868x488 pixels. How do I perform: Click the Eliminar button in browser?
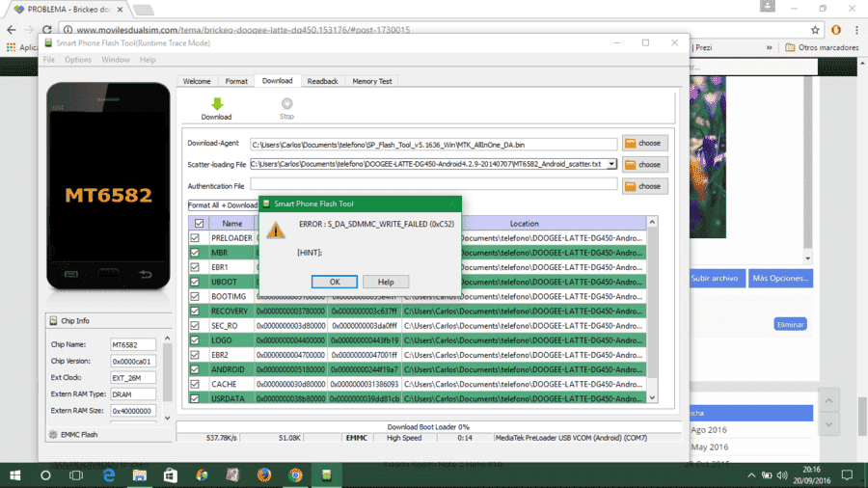790,324
